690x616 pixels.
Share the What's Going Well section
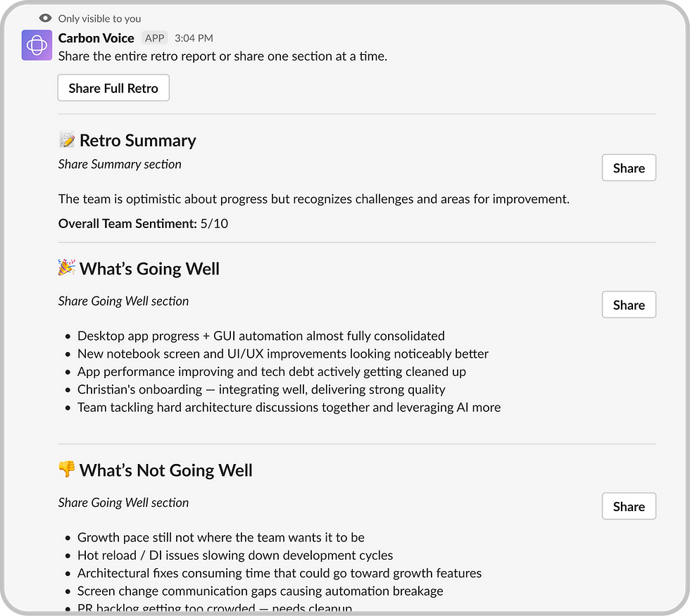629,305
